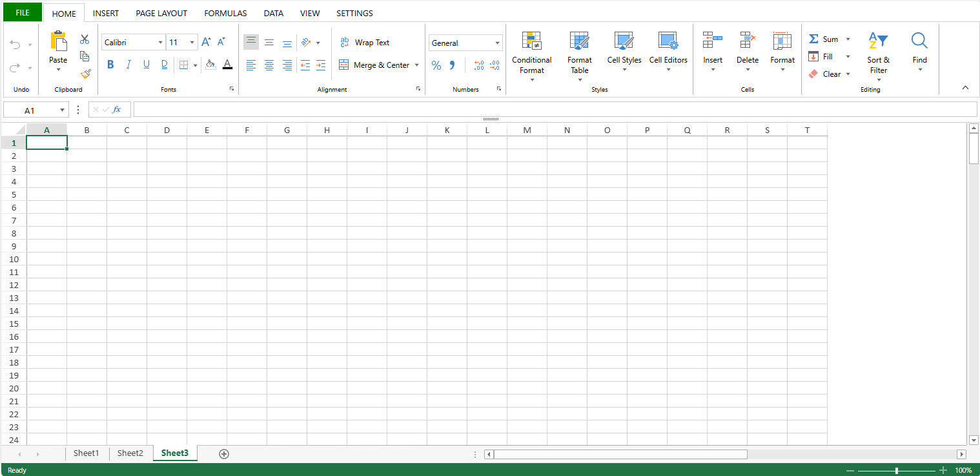The height and width of the screenshot is (476, 980).
Task: Open the font size dropdown
Action: pyautogui.click(x=192, y=43)
